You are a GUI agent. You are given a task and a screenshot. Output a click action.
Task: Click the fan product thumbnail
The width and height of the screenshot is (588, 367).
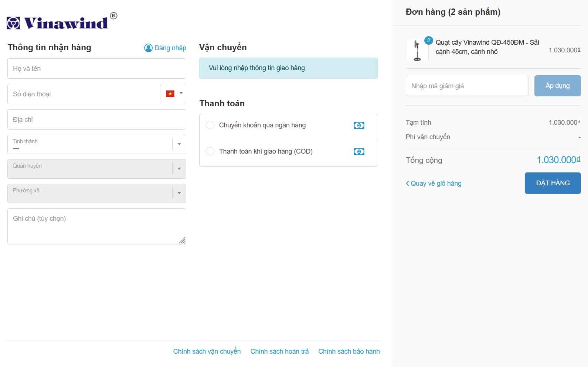[417, 51]
